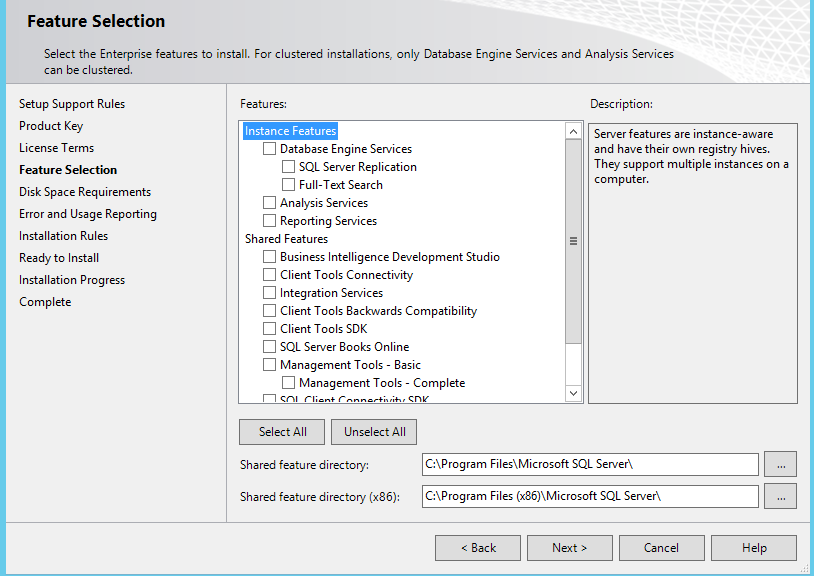Check the Integration Services checkbox
Screen dimensions: 814x576
tap(269, 293)
